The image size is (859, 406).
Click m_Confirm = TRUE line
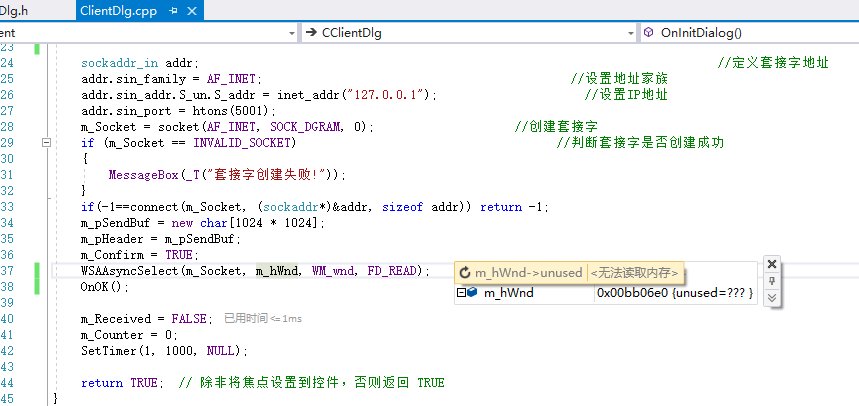[140, 255]
